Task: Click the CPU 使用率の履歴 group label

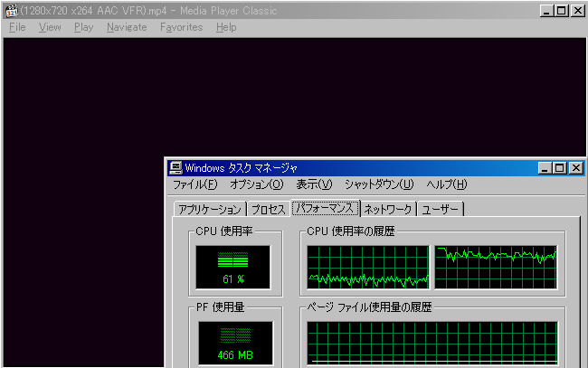Action: click(351, 231)
